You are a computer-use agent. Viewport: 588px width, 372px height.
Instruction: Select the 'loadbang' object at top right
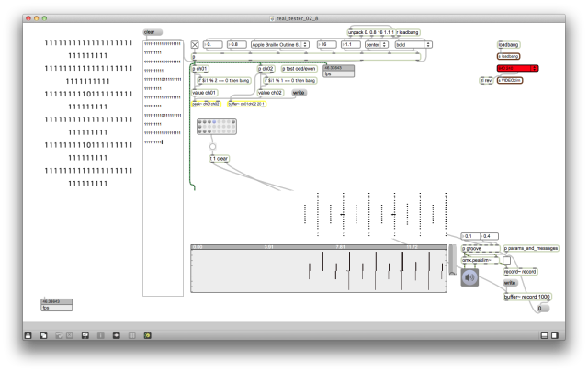click(508, 45)
